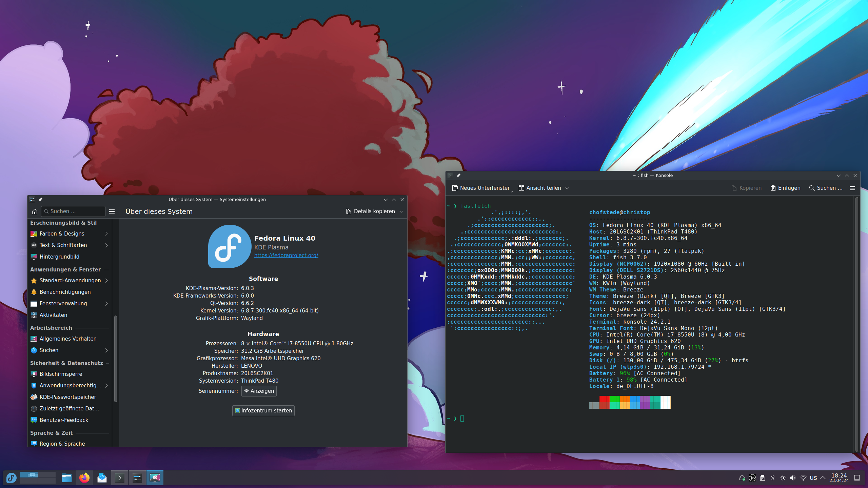Click the Wi-Fi network tray icon
This screenshot has height=488, width=868.
803,478
